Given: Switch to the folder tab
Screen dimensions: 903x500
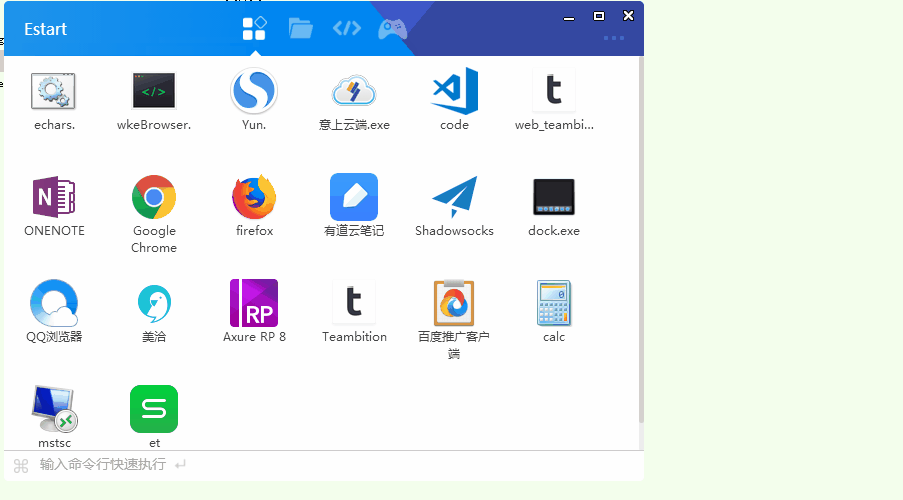Looking at the screenshot, I should [301, 28].
